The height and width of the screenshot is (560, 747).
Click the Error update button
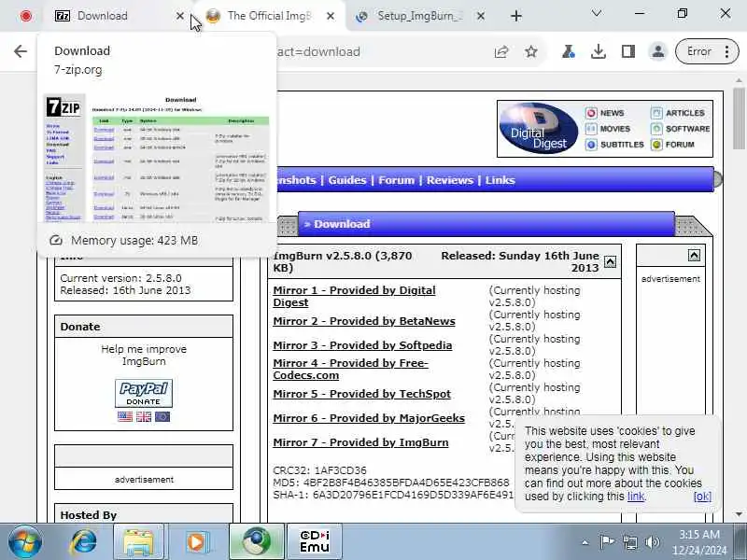(x=698, y=51)
